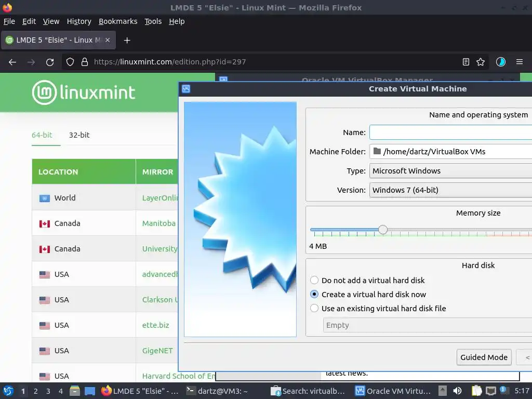Click the Linux Mint logo
The width and height of the screenshot is (532, 399).
(84, 92)
